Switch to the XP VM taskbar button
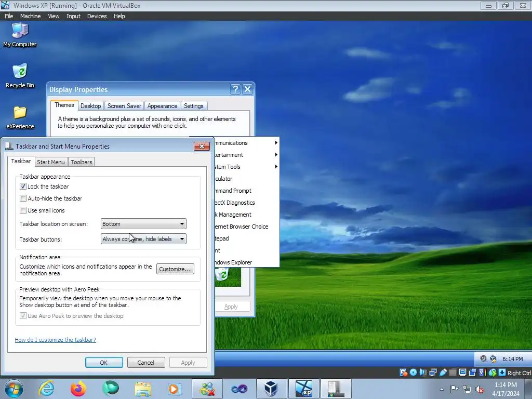The width and height of the screenshot is (532, 399). pyautogui.click(x=303, y=389)
